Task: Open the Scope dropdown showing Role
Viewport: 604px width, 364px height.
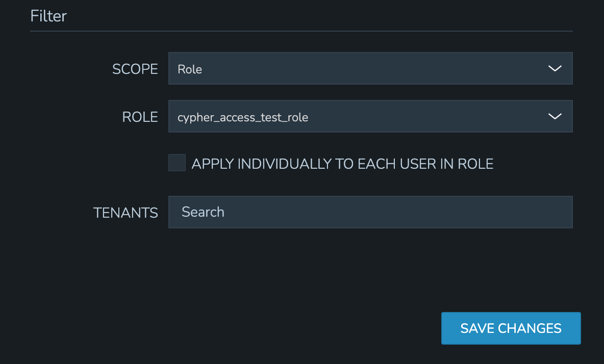Action: pyautogui.click(x=370, y=68)
